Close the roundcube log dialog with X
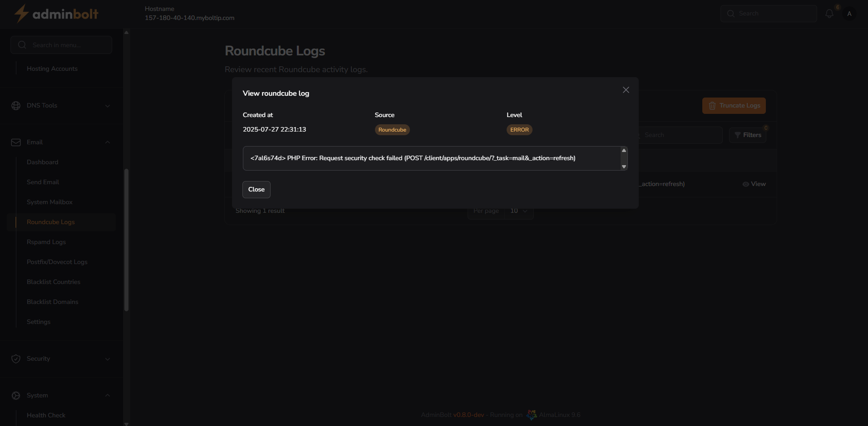 626,90
